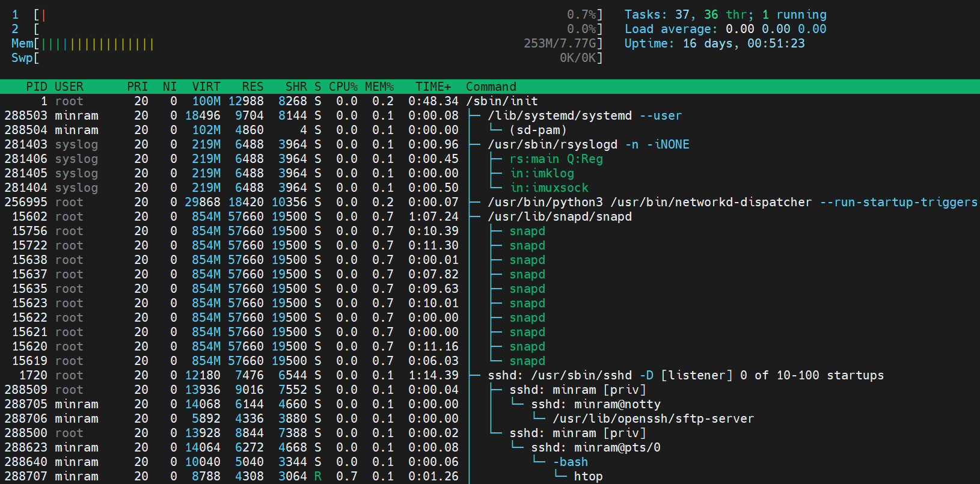This screenshot has width=980, height=484.
Task: Sort processes by RES column
Action: tap(253, 87)
